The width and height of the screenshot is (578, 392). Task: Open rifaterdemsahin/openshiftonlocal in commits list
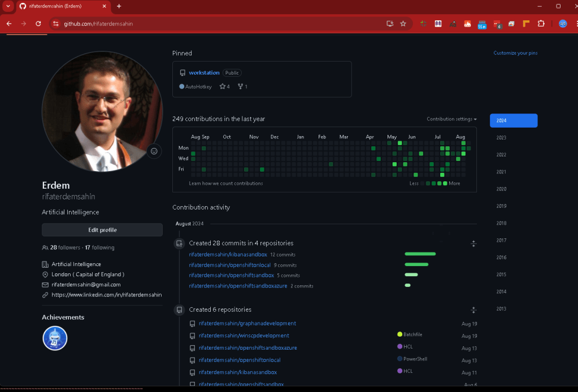[x=229, y=265]
